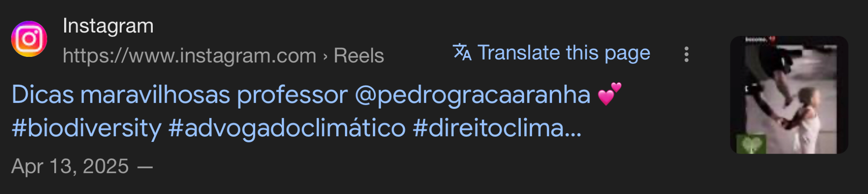Open the three-dot result options menu
The height and width of the screenshot is (194, 868).
point(686,54)
